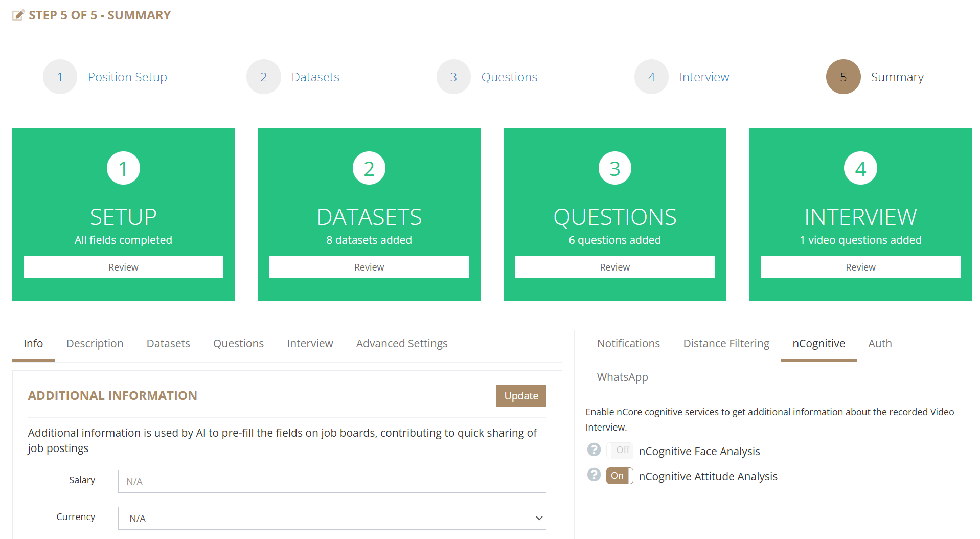The width and height of the screenshot is (980, 539).
Task: Click the number 4 badge on Interview card
Action: (861, 168)
